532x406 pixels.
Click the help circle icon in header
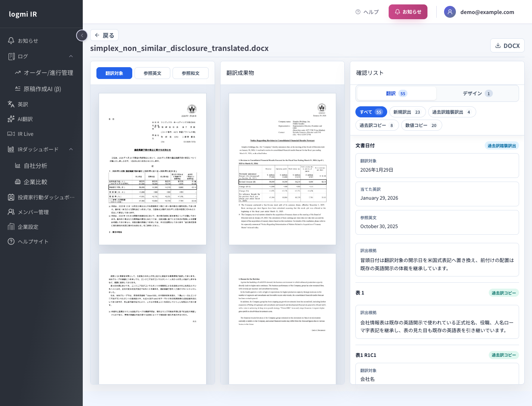pos(358,12)
